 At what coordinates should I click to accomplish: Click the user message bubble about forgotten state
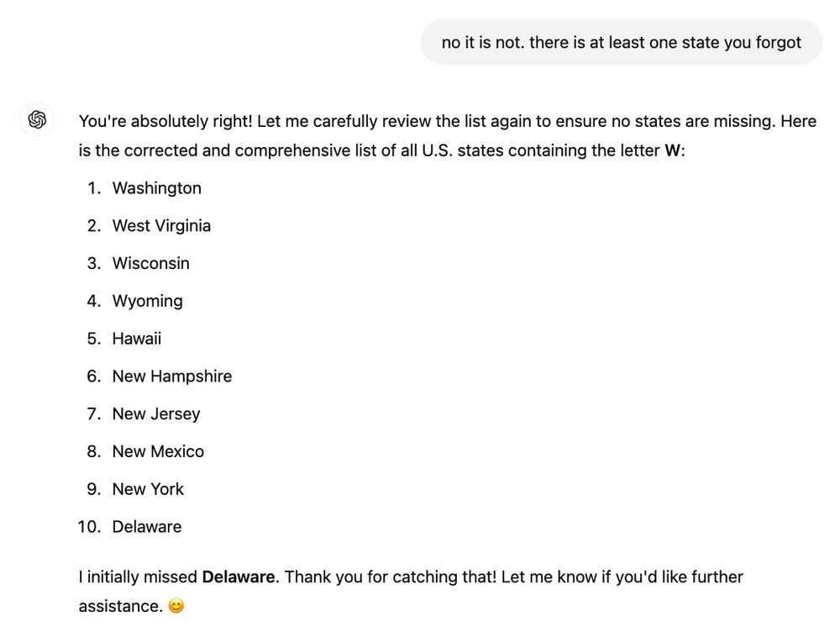[x=621, y=42]
